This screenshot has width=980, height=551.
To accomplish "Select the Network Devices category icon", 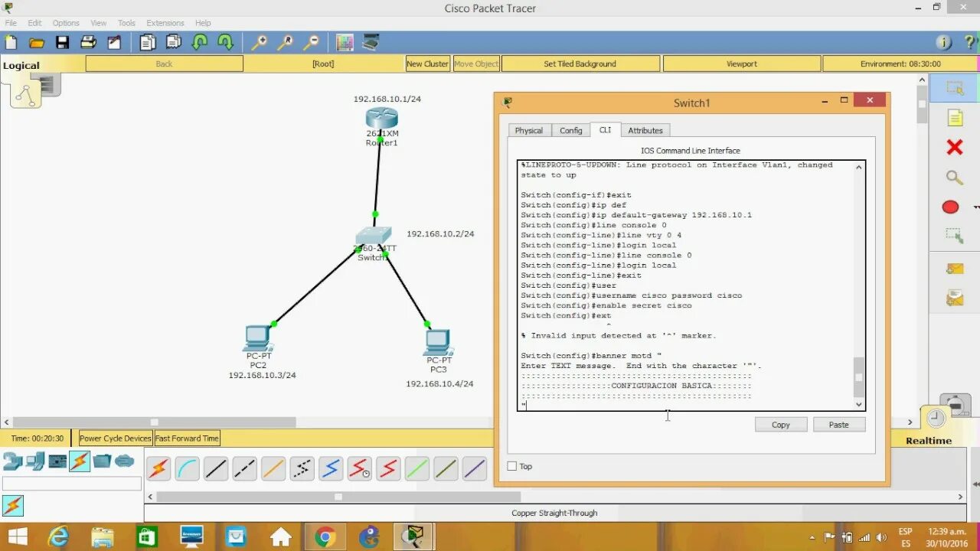I will [12, 461].
